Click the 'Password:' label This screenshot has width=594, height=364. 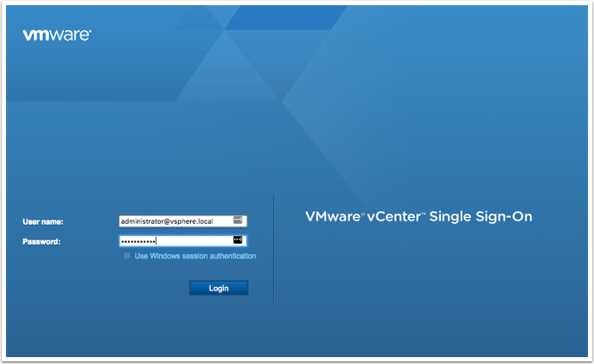tap(42, 241)
